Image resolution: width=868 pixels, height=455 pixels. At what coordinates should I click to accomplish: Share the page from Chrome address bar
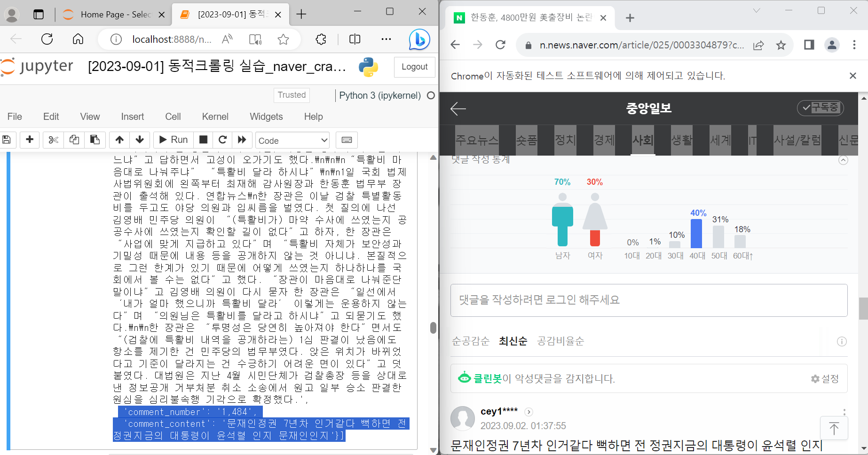758,45
